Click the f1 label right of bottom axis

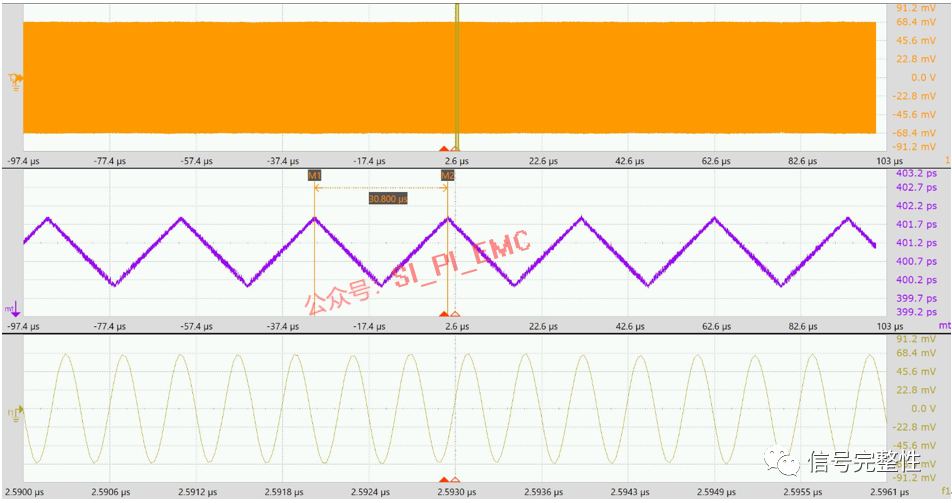944,492
